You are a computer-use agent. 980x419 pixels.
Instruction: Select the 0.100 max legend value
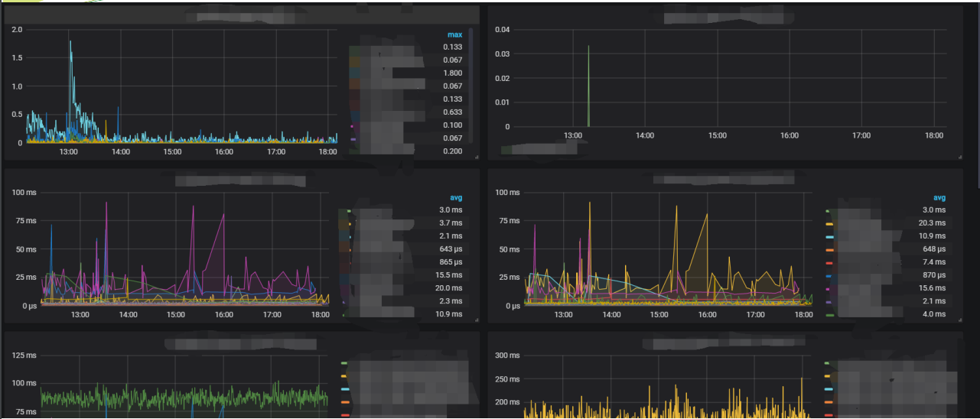pyautogui.click(x=452, y=125)
